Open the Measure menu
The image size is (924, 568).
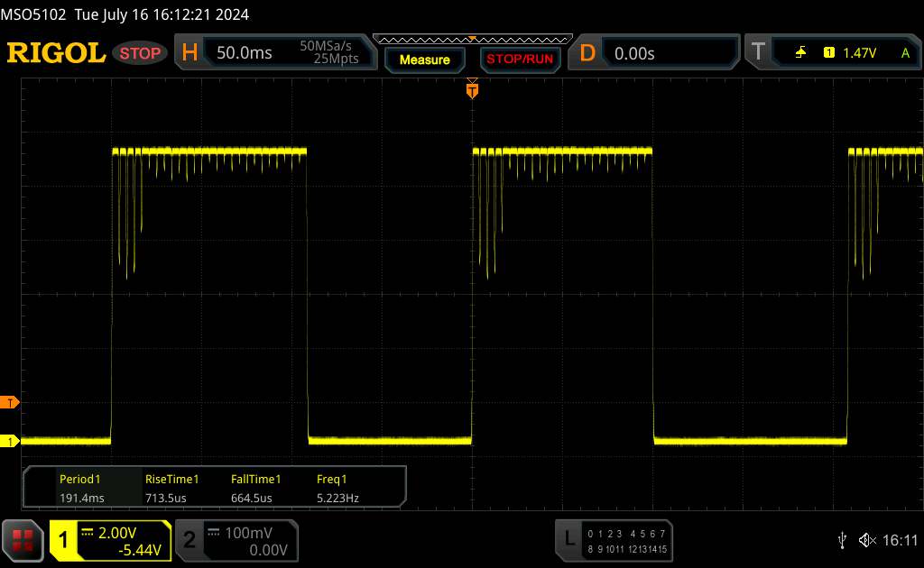(x=424, y=60)
